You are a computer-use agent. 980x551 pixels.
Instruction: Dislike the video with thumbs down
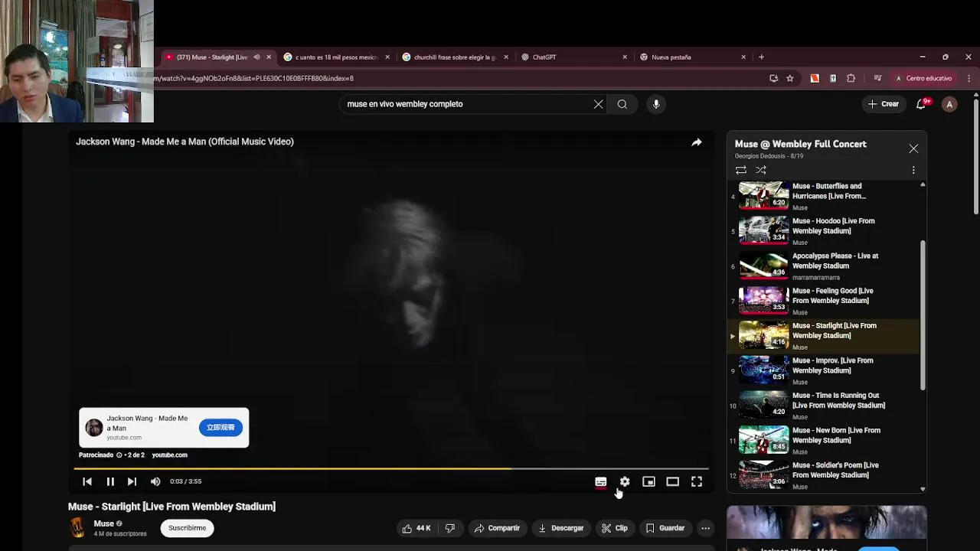tap(450, 528)
